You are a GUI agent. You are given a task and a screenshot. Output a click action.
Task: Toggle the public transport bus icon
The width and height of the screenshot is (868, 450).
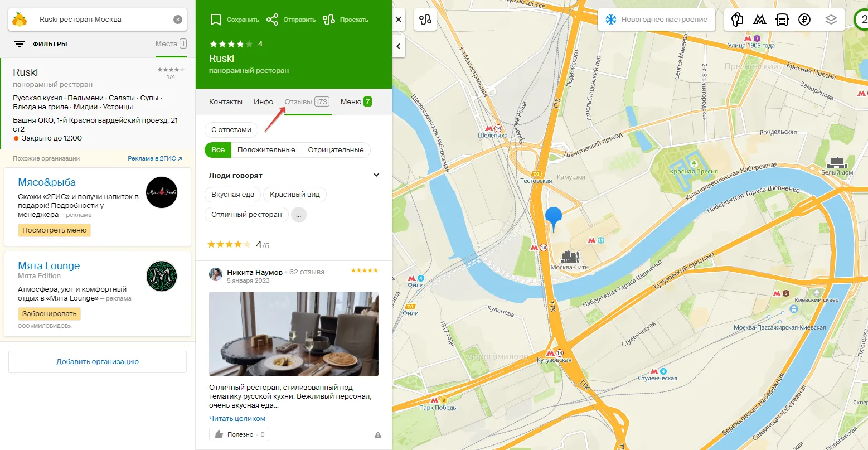(782, 20)
